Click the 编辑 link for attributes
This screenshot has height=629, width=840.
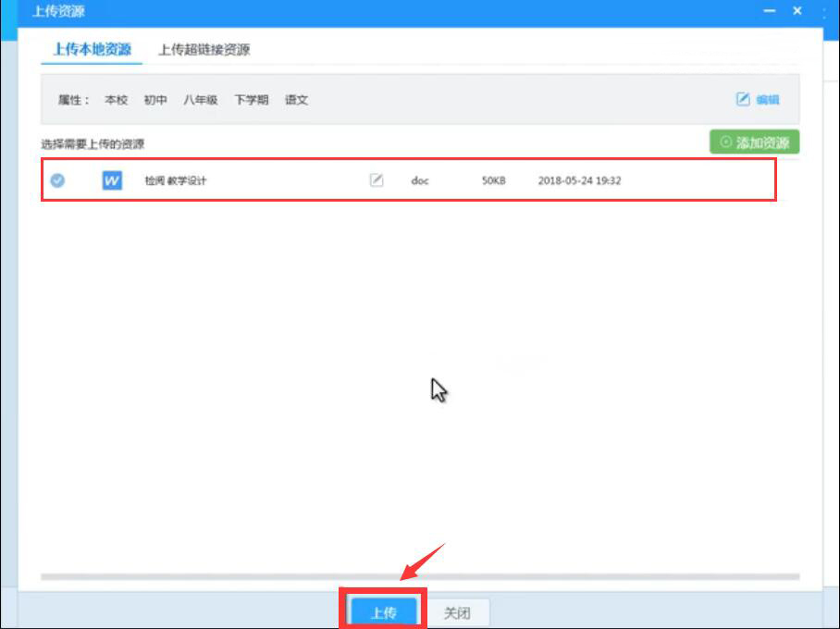pos(767,100)
